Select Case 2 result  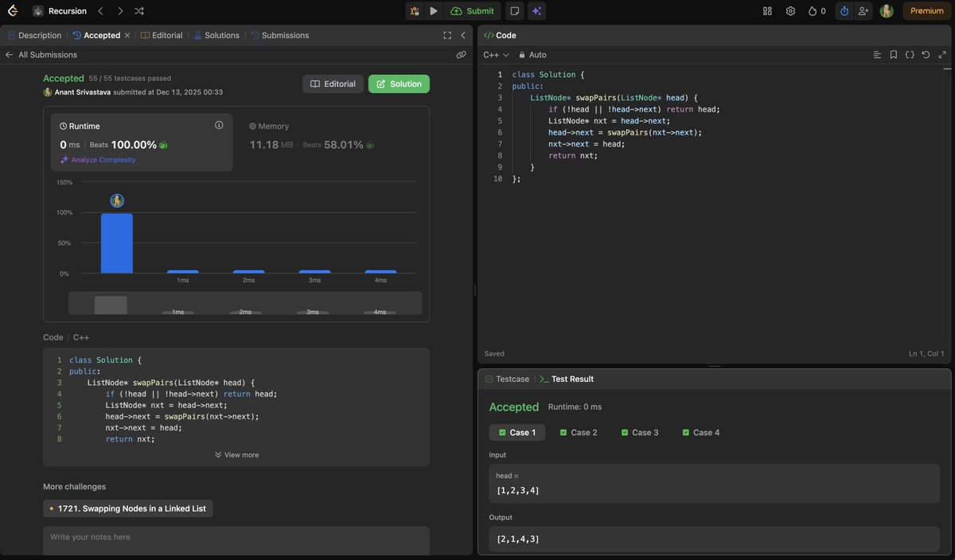pos(579,433)
